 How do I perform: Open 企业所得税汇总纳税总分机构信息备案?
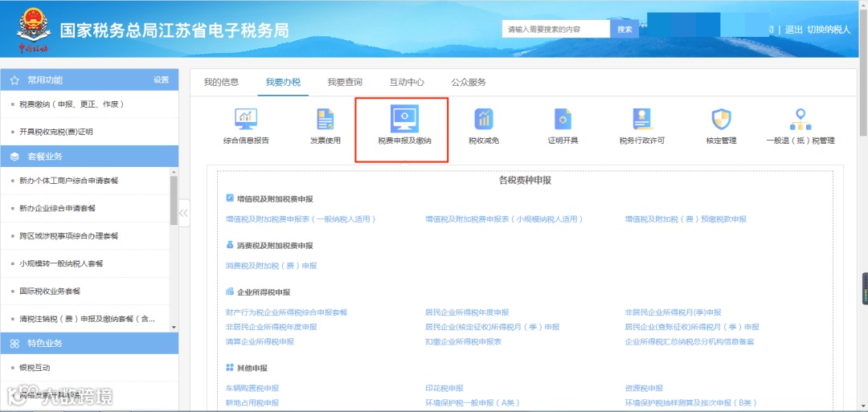coord(690,341)
